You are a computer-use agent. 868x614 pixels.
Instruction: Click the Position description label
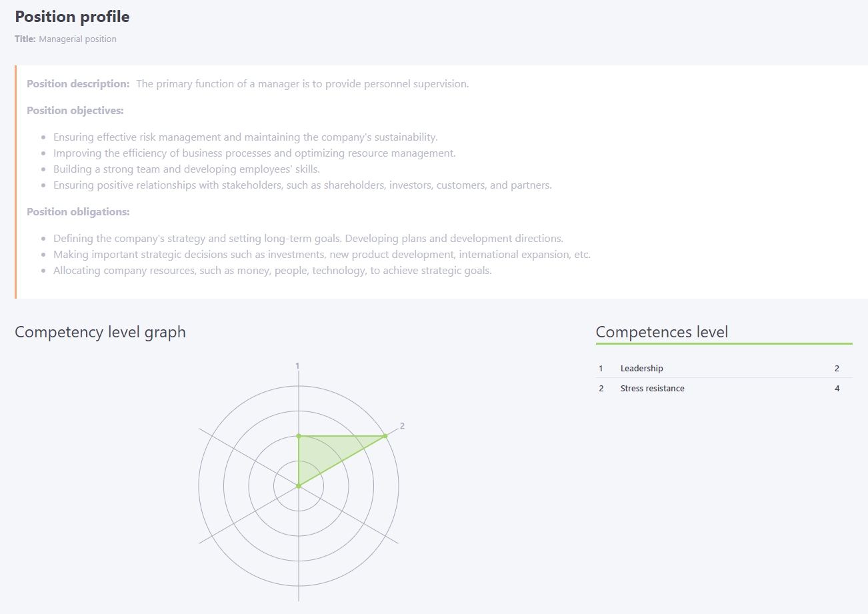pos(78,84)
